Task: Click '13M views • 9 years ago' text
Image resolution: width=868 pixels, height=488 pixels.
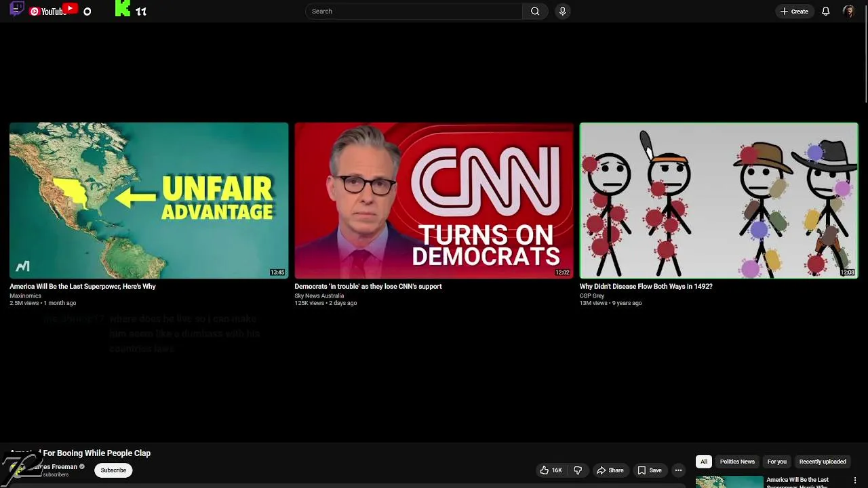Action: [610, 303]
